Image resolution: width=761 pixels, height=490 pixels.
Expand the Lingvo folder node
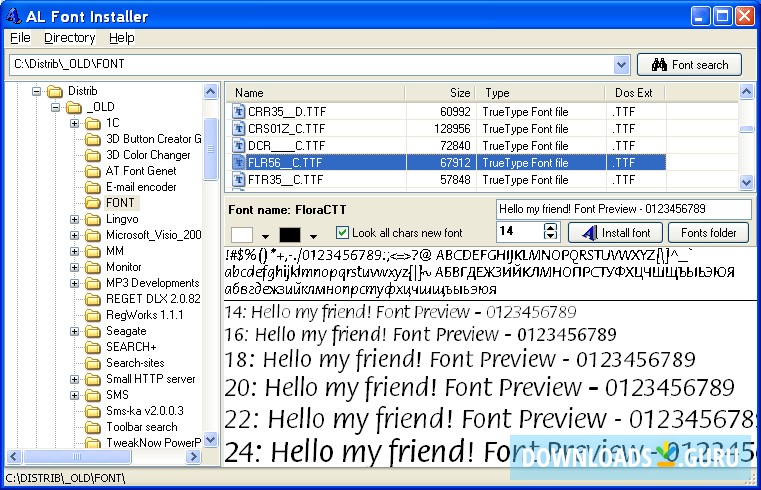(x=75, y=219)
